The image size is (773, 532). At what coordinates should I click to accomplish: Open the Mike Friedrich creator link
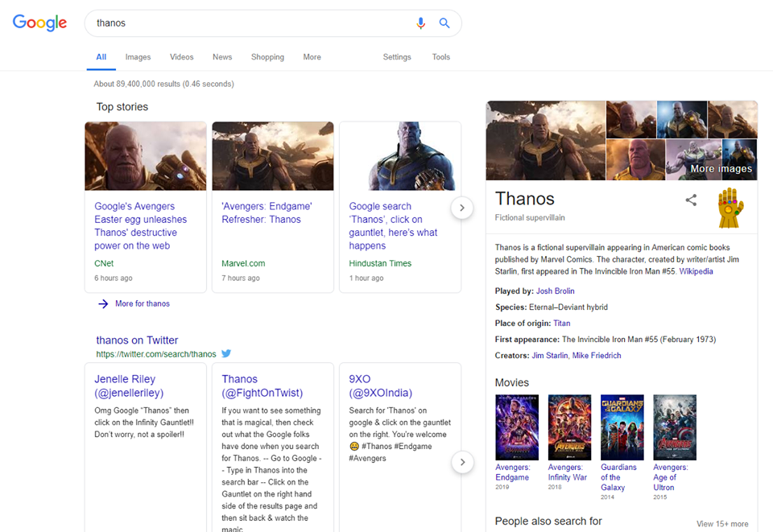pos(597,356)
